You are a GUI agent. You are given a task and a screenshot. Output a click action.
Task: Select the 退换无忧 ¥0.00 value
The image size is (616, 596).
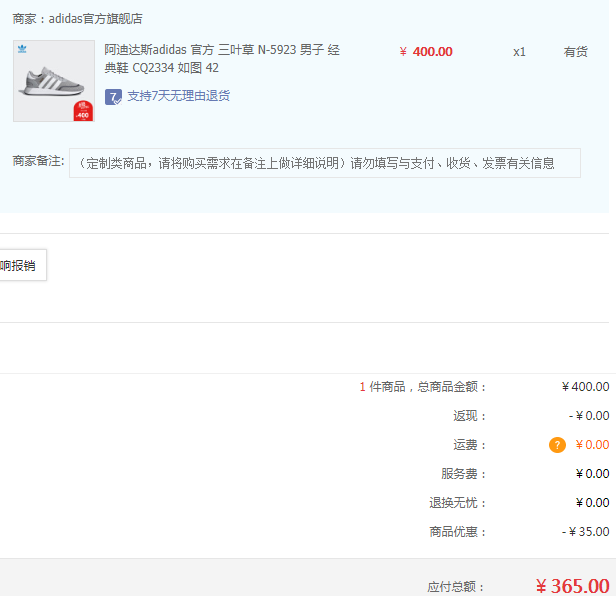[592, 503]
